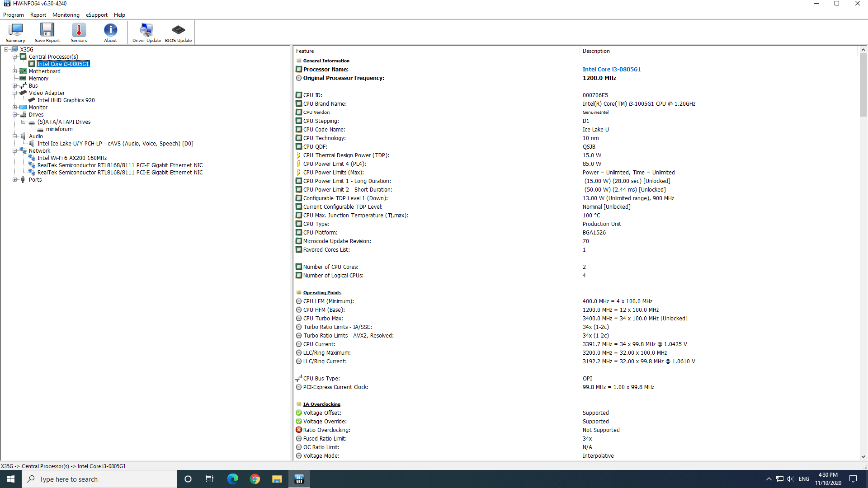Click the Intel Core i3-0805G1 description link

coord(612,70)
